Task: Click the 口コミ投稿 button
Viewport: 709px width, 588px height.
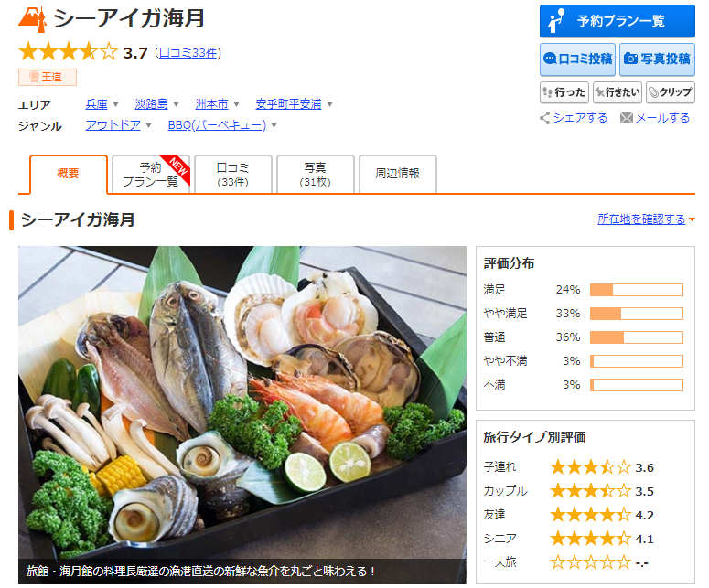Action: click(x=577, y=59)
